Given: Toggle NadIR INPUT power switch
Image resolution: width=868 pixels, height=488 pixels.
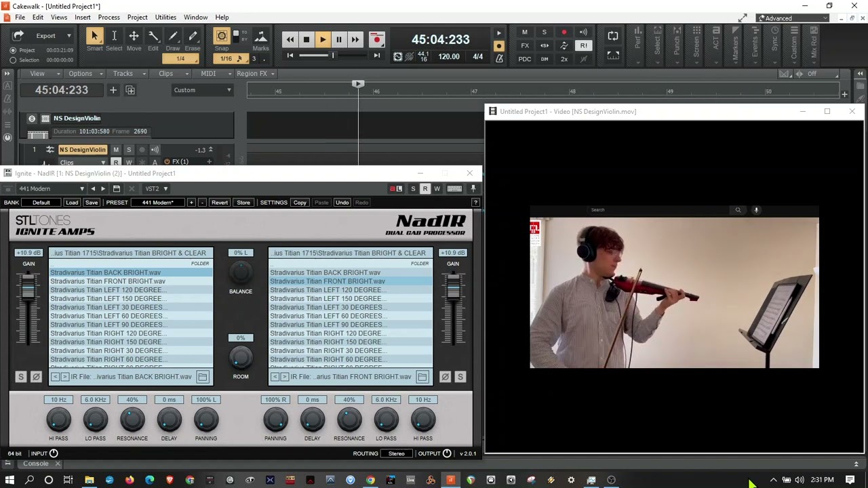Looking at the screenshot, I should 54,453.
